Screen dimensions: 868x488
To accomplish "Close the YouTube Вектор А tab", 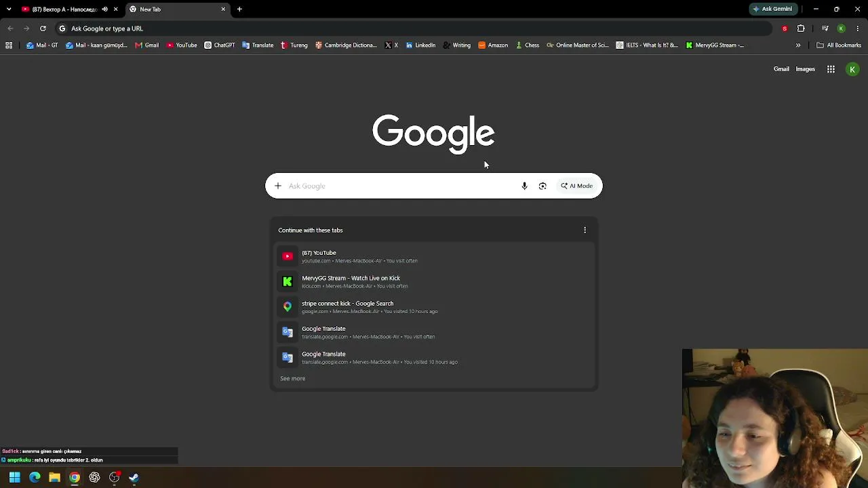I will point(115,9).
